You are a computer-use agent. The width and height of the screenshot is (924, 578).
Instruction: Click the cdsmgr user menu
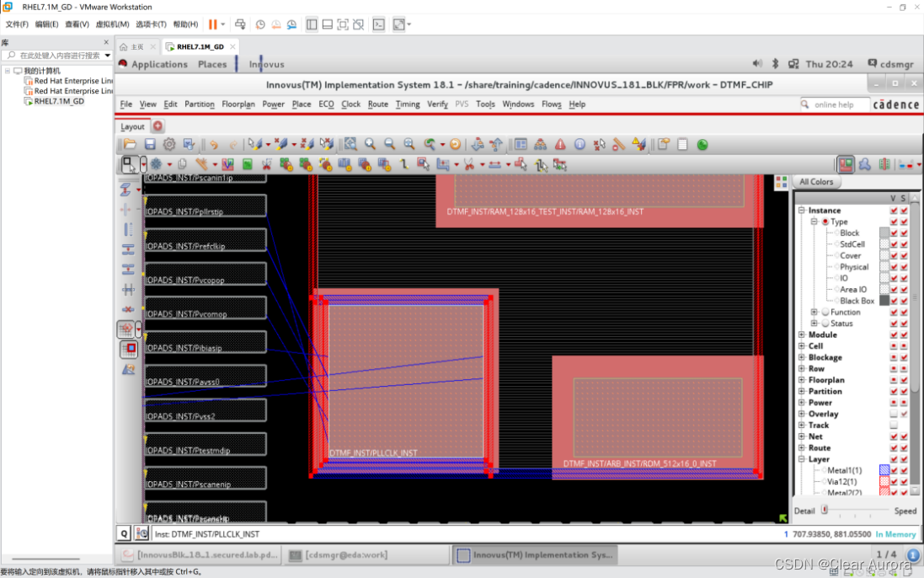point(890,64)
